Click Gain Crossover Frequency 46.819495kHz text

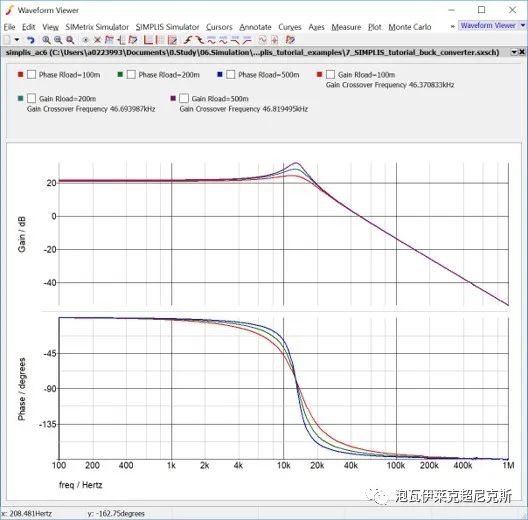tap(243, 109)
